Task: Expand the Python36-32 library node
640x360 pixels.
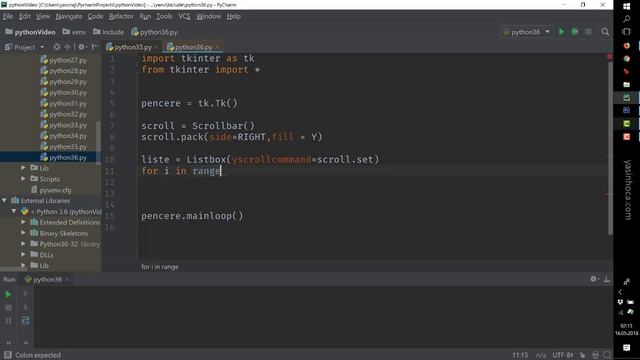Action: [x=23, y=244]
